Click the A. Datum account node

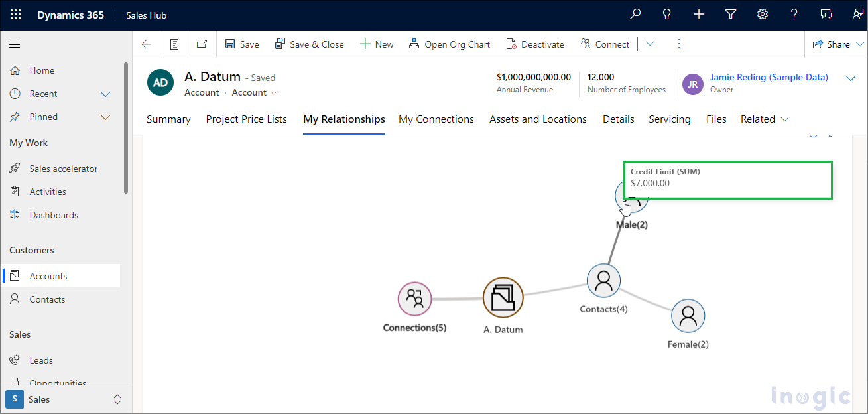click(x=503, y=297)
